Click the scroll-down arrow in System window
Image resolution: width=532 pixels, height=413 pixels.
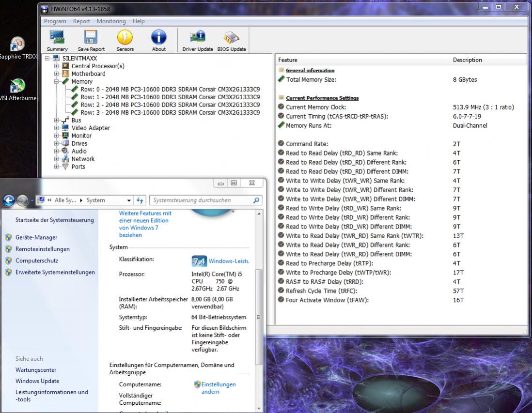[259, 409]
